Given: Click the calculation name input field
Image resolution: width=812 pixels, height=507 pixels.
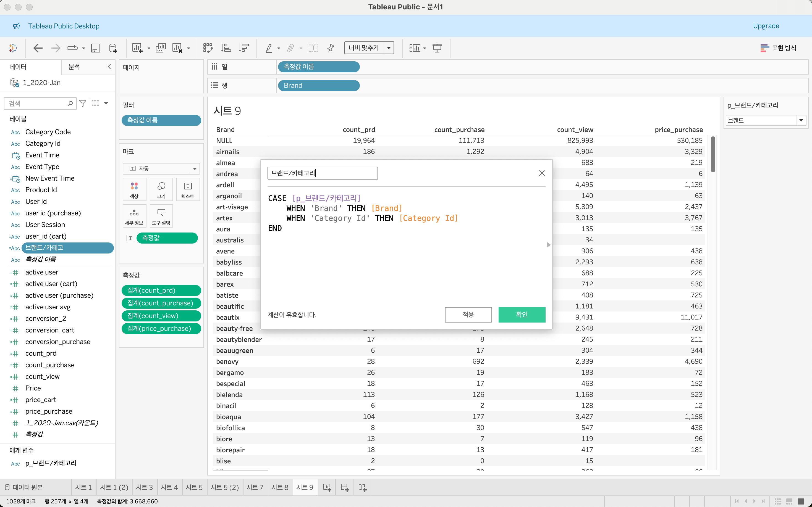Looking at the screenshot, I should [322, 173].
